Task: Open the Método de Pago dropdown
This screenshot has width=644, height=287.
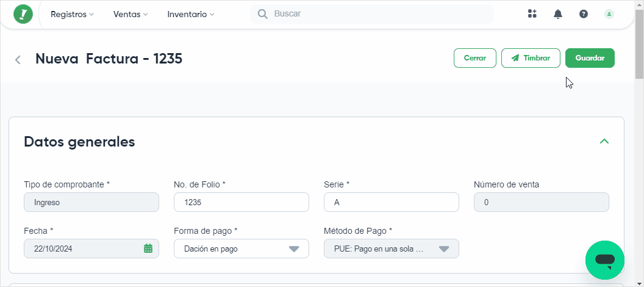Action: (392, 249)
